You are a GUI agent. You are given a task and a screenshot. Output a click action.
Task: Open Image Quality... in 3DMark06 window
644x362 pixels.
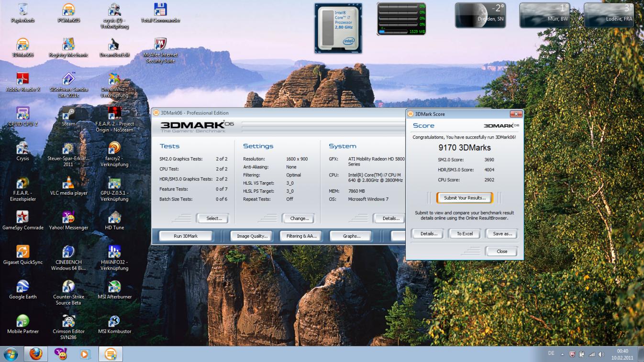click(x=252, y=236)
